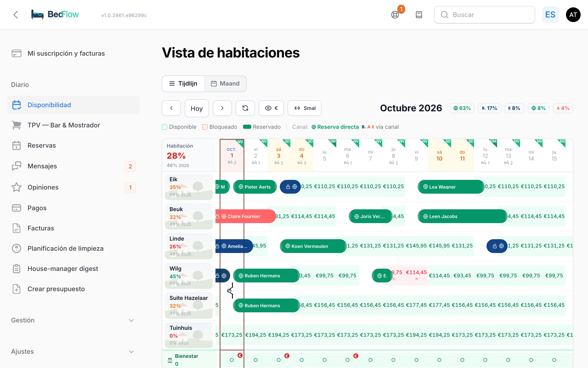Viewport: 588px width, 368px height.
Task: Open Opiniones in the sidebar
Action: 73,187
